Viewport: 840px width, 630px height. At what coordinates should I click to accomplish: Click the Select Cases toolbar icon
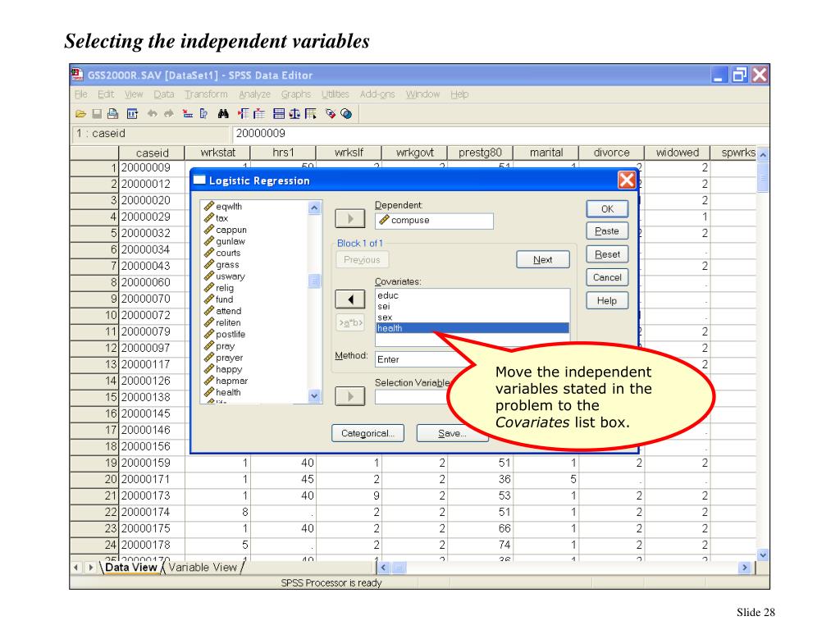(311, 113)
